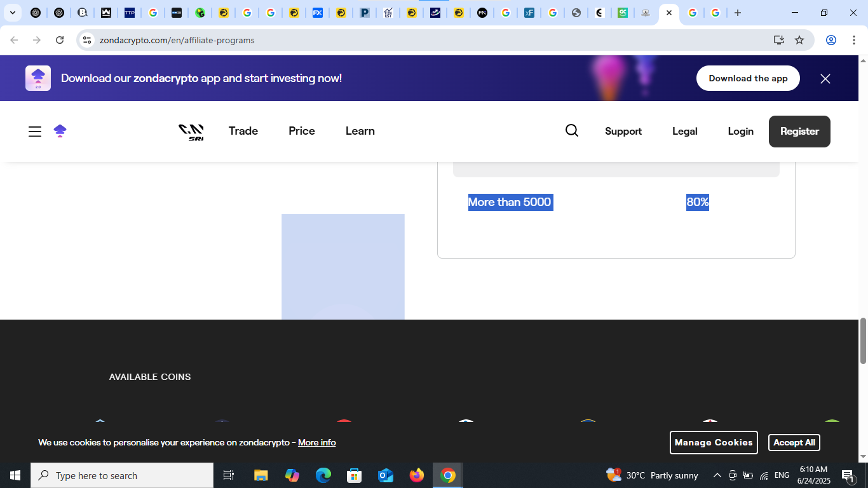Open the Learn menu
868x488 pixels.
(x=360, y=131)
